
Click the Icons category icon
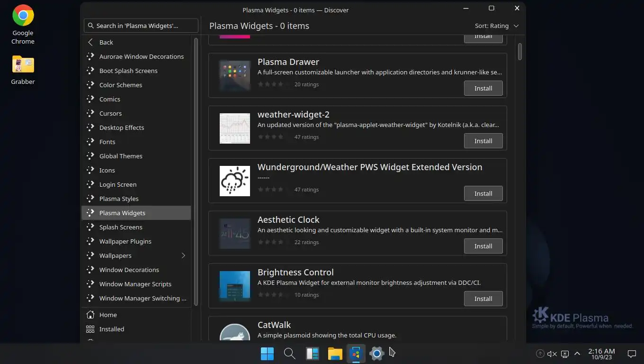90,170
